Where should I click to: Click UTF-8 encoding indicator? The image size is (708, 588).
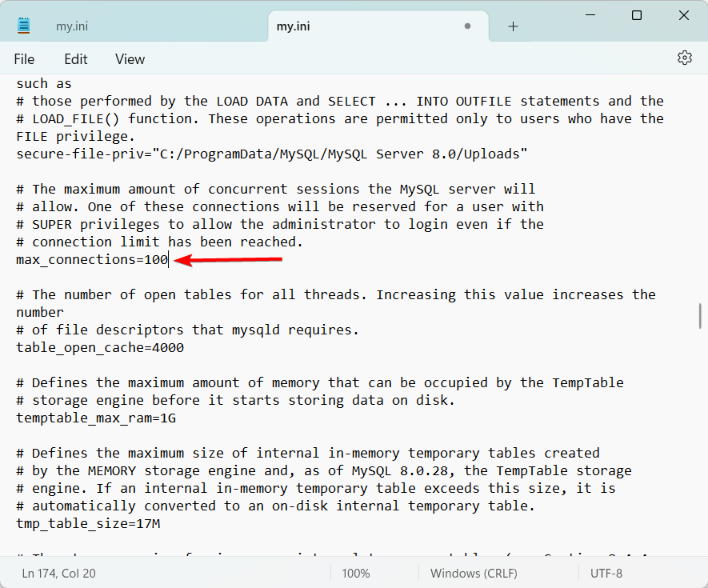click(x=606, y=573)
